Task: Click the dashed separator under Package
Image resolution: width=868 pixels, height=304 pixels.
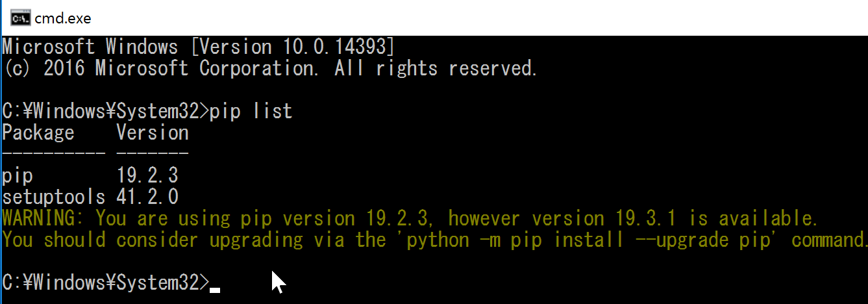Action: click(54, 154)
